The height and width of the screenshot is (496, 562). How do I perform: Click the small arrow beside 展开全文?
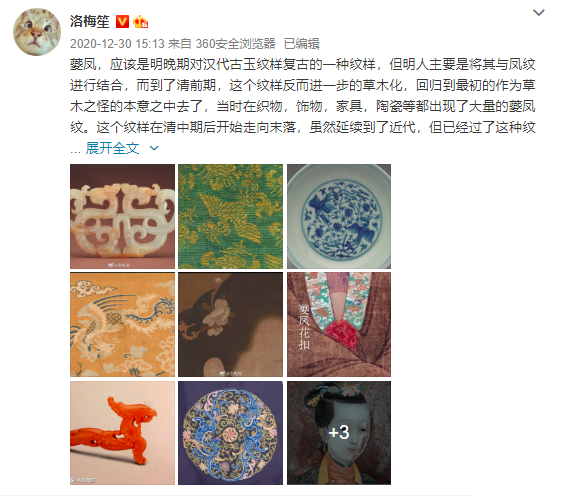[x=154, y=148]
